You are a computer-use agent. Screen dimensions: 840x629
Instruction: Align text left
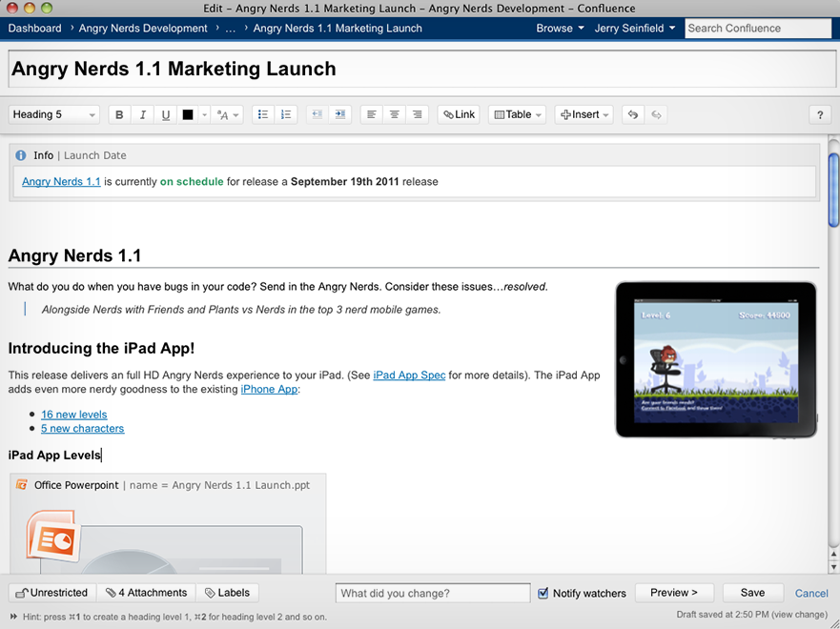(x=371, y=114)
